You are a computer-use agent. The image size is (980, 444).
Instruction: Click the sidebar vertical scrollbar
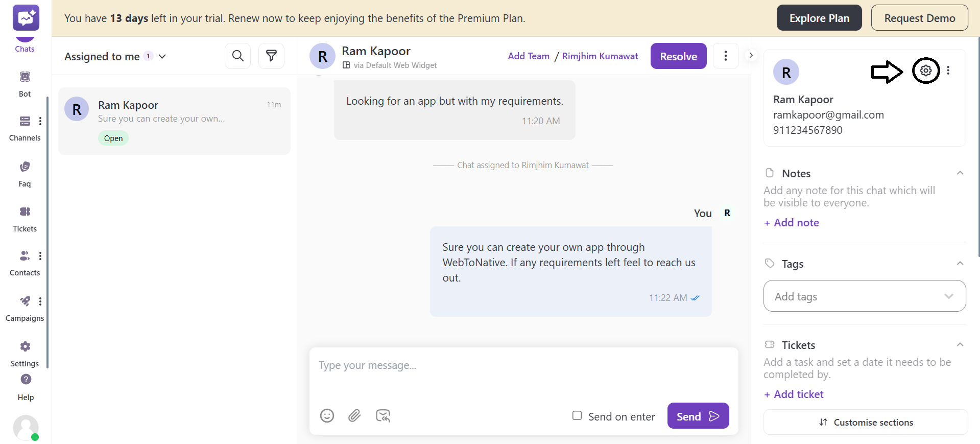(47, 232)
